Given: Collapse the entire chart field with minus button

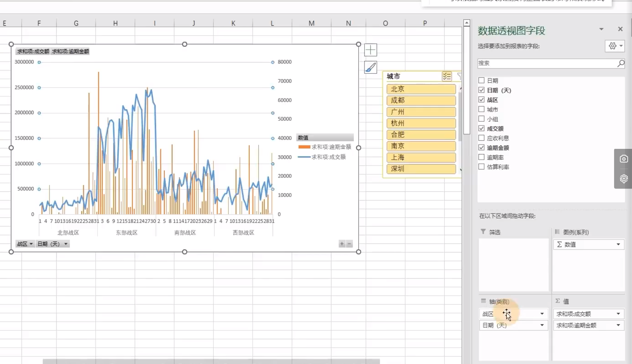Looking at the screenshot, I should click(x=349, y=244).
